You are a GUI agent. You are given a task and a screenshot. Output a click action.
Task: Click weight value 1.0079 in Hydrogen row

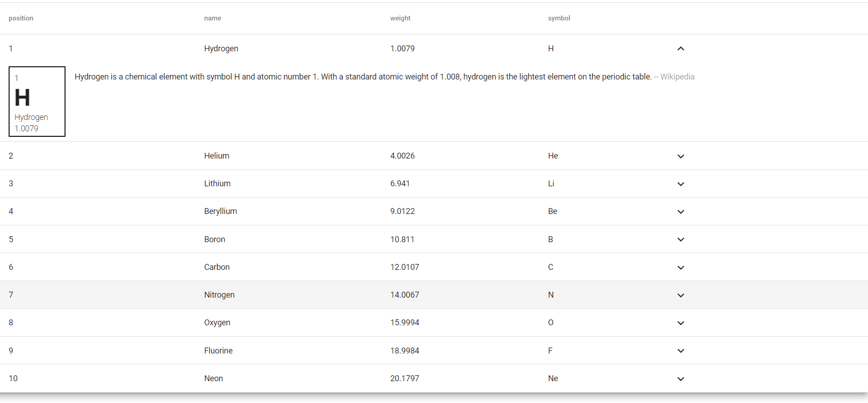tap(402, 49)
